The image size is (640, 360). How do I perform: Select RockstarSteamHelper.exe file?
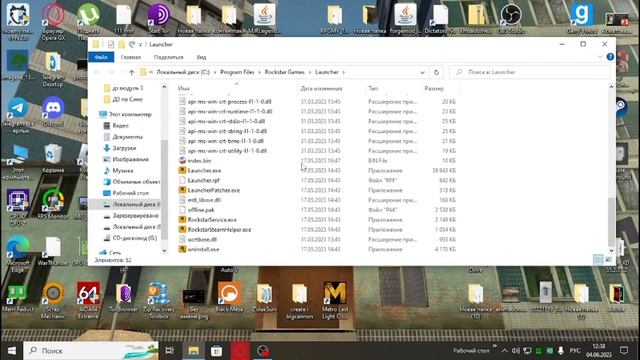(x=219, y=229)
